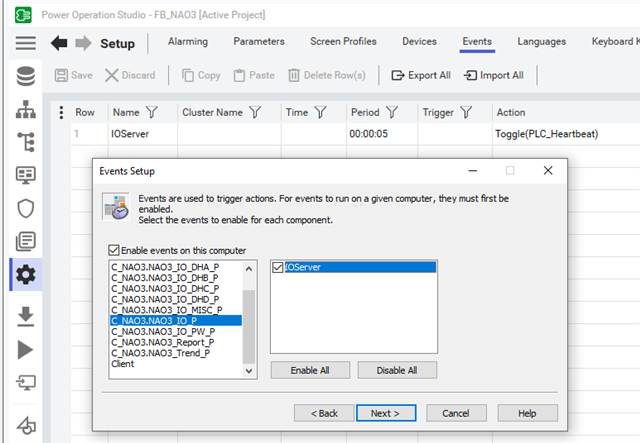Click the back arrow icon
This screenshot has width=640, height=443.
pyautogui.click(x=59, y=43)
